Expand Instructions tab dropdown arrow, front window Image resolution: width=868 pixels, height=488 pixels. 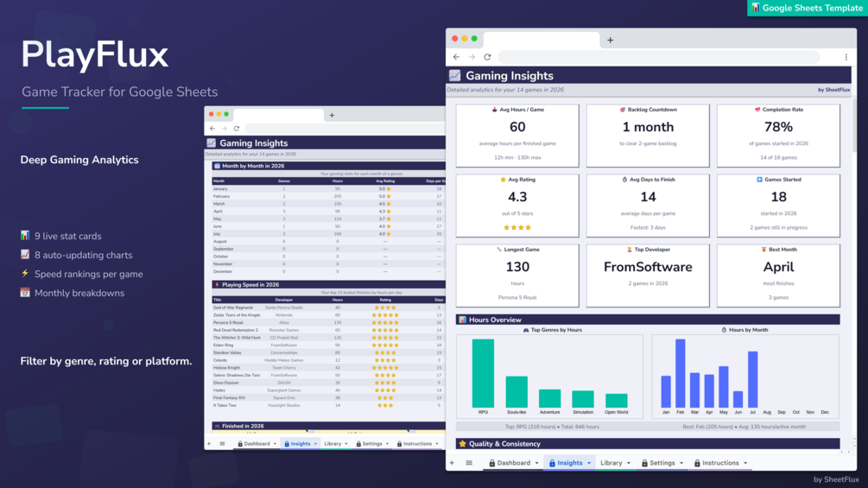pos(745,463)
